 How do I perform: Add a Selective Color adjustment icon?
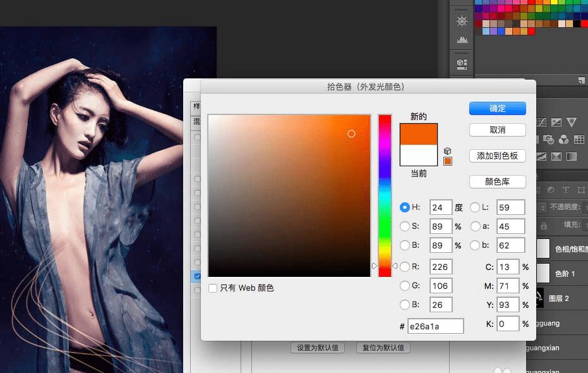[556, 156]
